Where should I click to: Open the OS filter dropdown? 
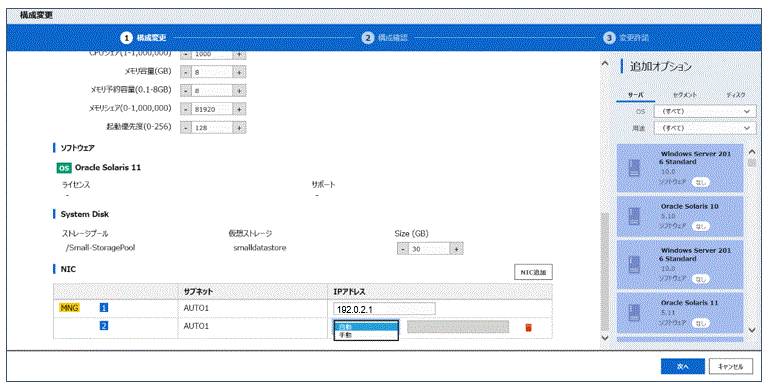tap(704, 111)
